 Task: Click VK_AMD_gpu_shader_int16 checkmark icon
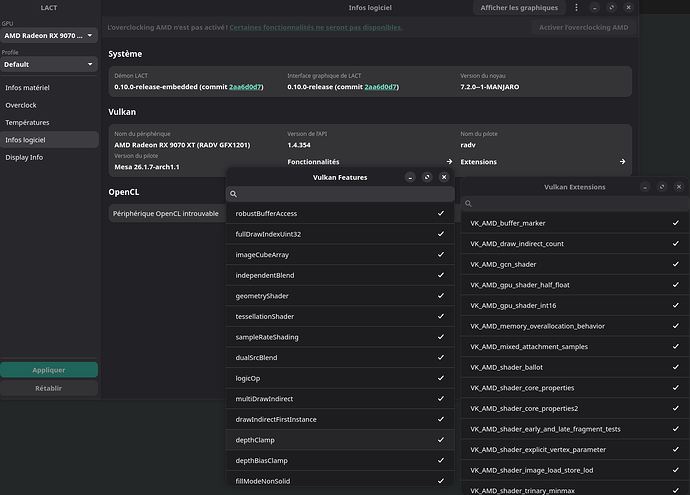[675, 305]
